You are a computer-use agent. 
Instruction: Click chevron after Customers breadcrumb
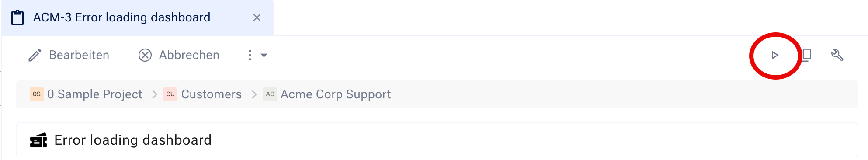[254, 94]
